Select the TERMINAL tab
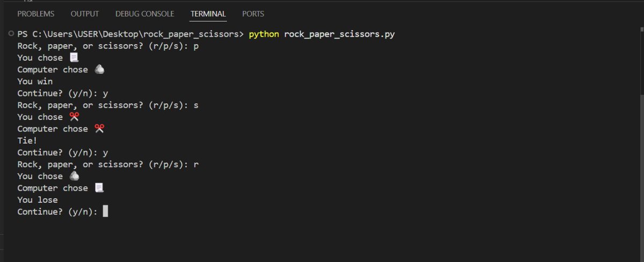The height and width of the screenshot is (262, 644). [x=208, y=14]
